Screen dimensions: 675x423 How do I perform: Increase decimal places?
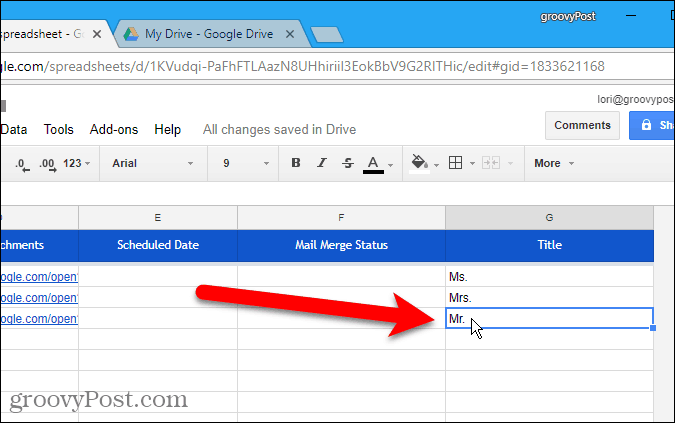[47, 164]
